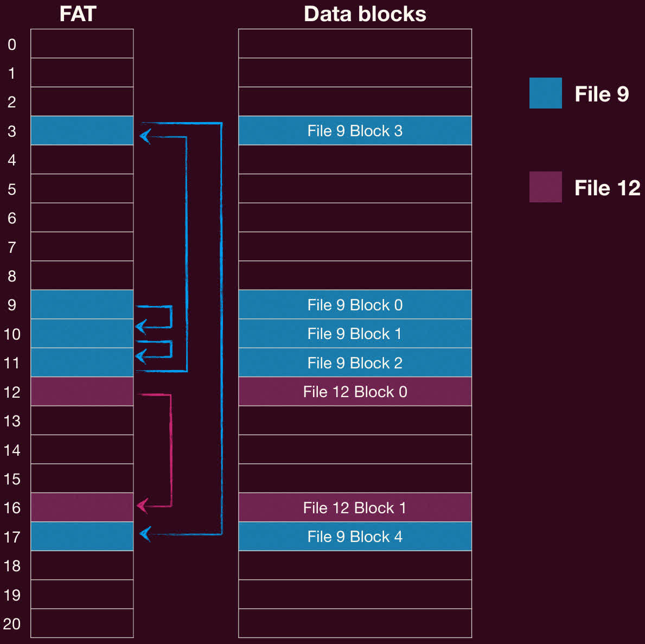645x644 pixels.
Task: Click the FAT column heading
Action: [x=78, y=14]
